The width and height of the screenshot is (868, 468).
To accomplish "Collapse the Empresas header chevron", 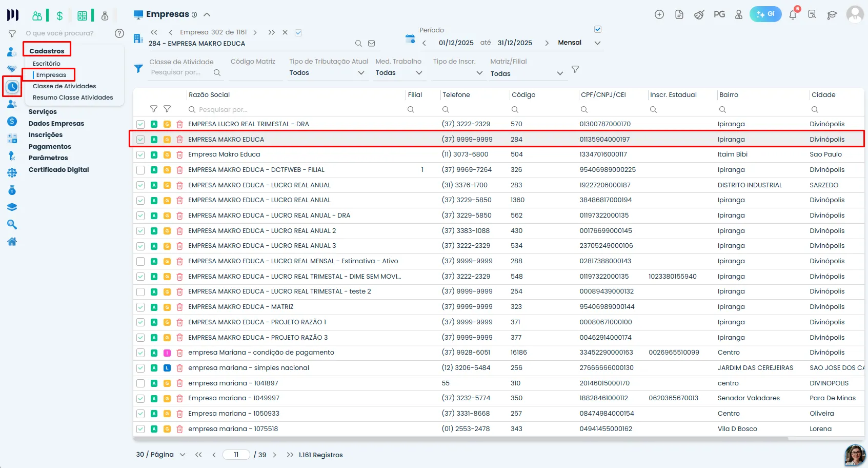I will tap(207, 15).
